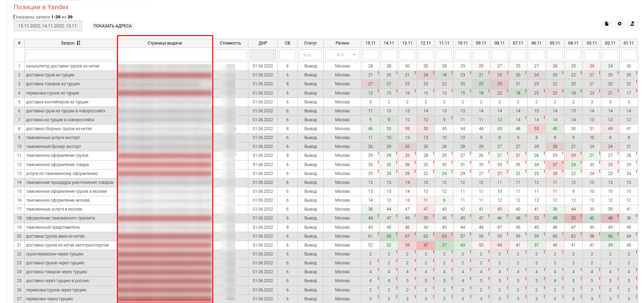Click sort icon next to Запрос header
Screen dimensions: 644x303
[78, 43]
